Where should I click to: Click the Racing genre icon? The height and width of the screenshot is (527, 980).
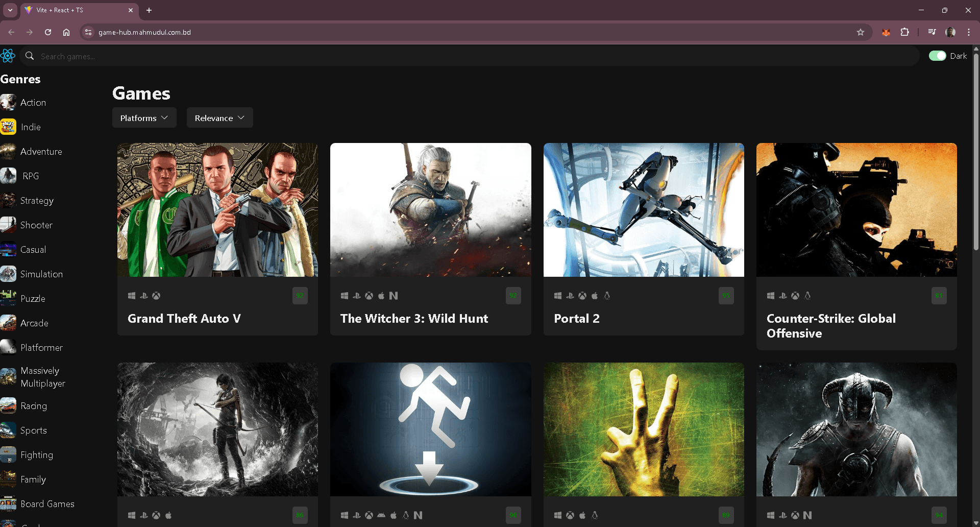[8, 405]
